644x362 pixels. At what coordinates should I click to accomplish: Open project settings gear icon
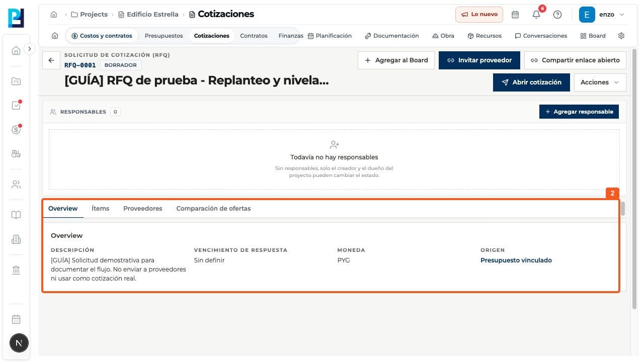621,36
